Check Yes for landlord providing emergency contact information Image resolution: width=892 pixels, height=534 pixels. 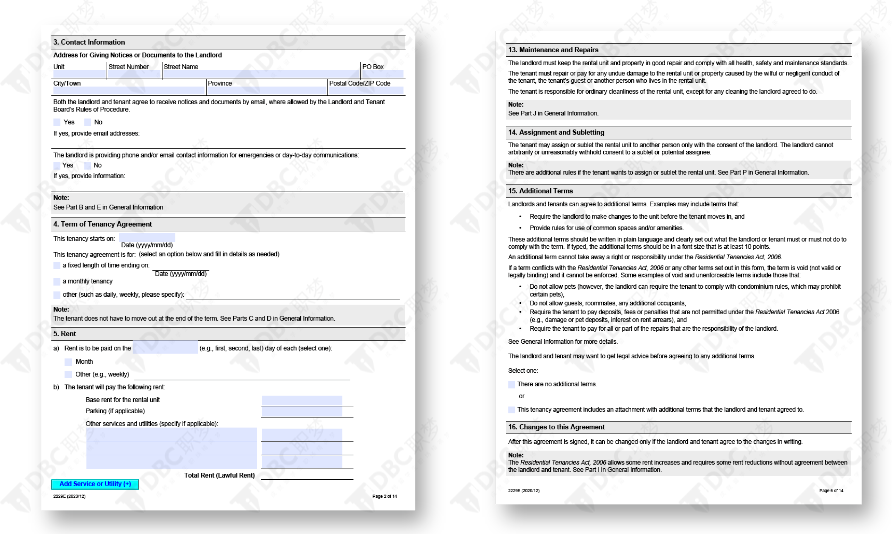pyautogui.click(x=57, y=165)
